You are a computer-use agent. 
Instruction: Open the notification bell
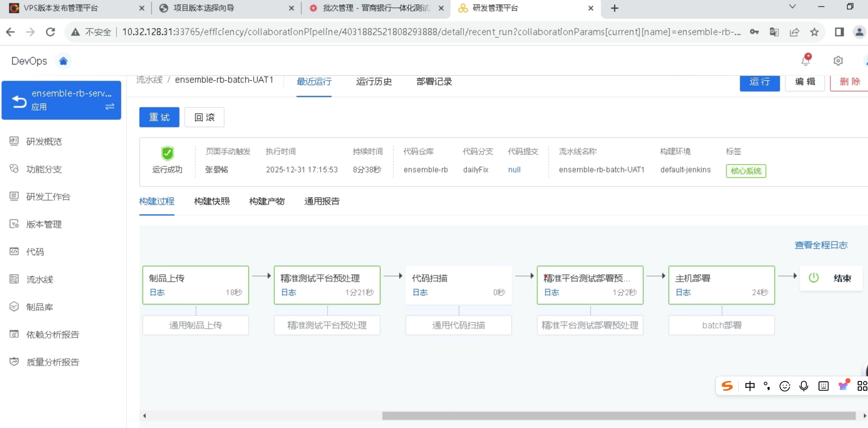point(806,60)
